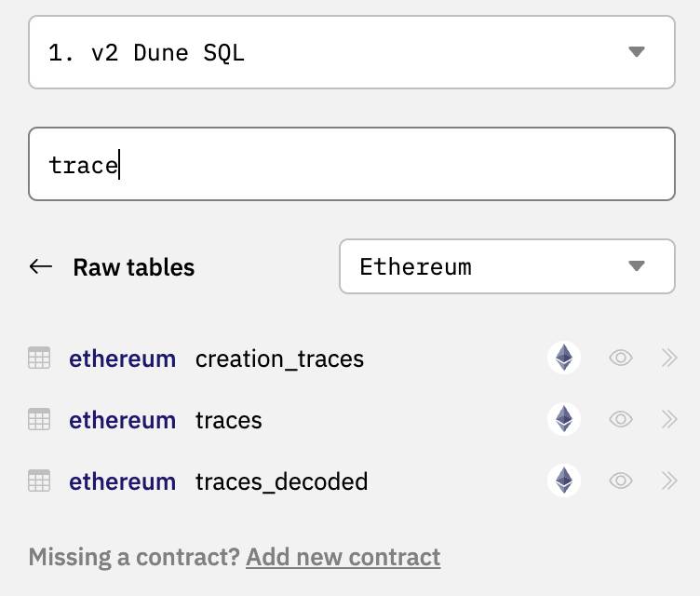The image size is (700, 596).
Task: Preview creation_traces with the eye icon
Action: 621,358
